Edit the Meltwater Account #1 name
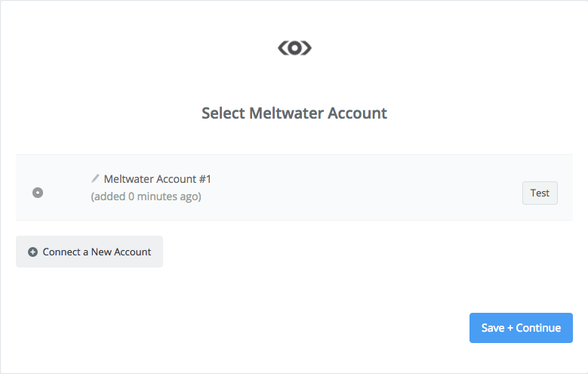Viewport: 588px width, 374px height. click(95, 178)
